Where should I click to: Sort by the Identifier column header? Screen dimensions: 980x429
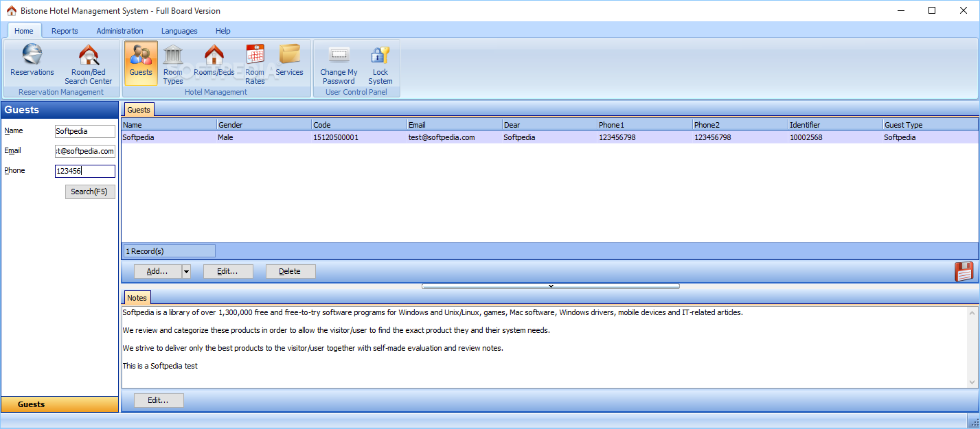tap(836, 125)
